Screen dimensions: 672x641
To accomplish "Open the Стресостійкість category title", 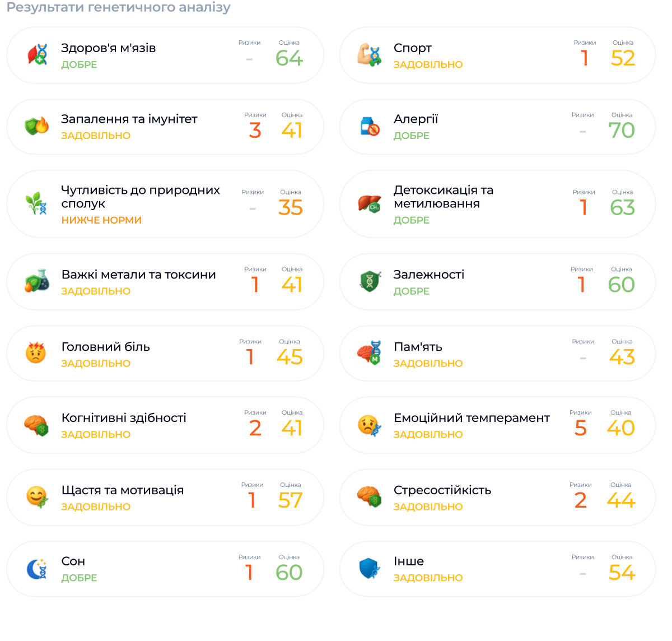I will [442, 490].
